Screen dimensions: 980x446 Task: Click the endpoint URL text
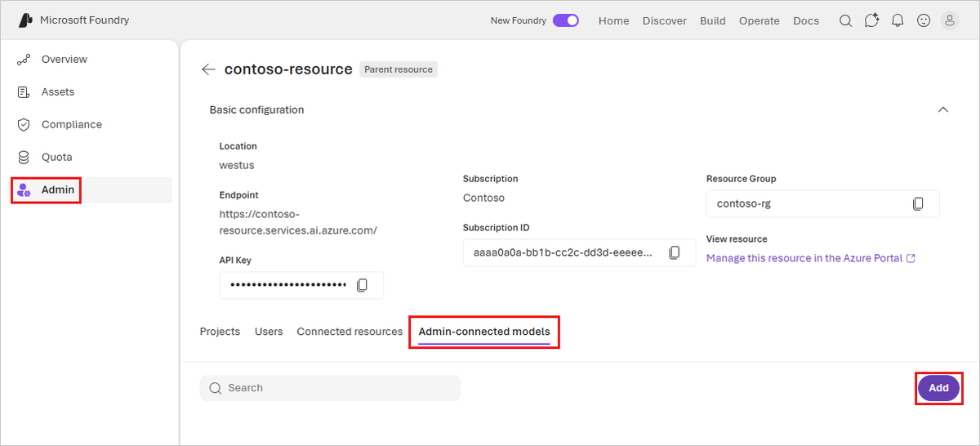[x=298, y=222]
